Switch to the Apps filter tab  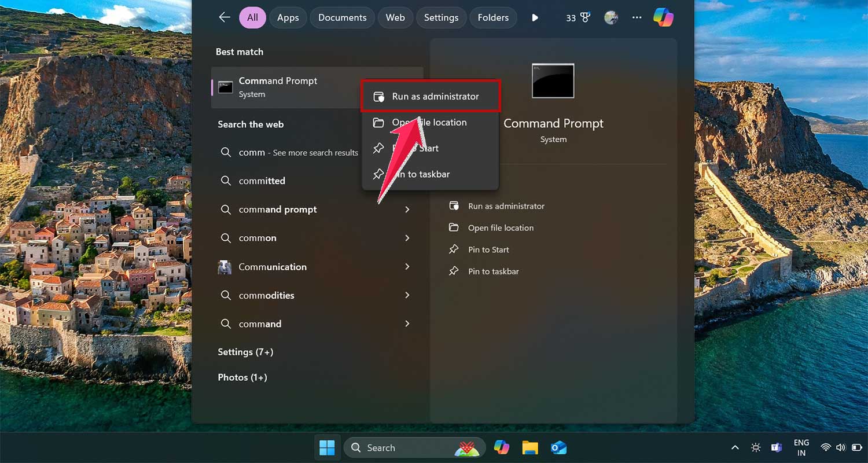288,17
